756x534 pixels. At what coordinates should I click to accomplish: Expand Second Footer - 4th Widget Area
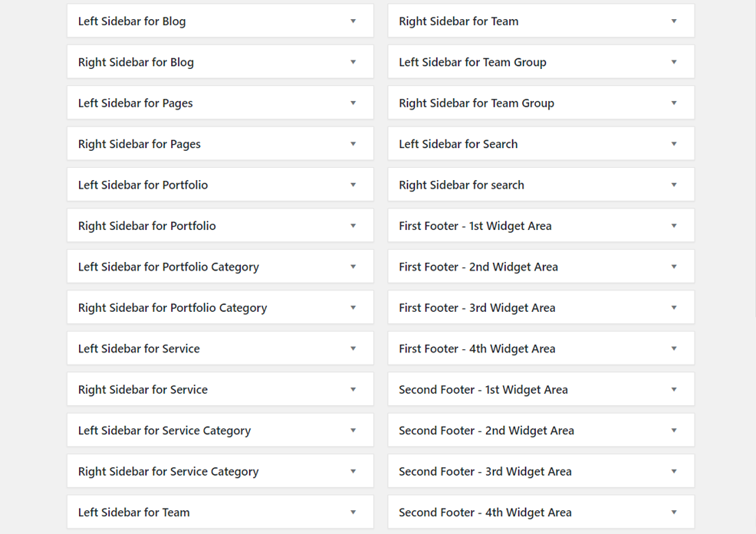pyautogui.click(x=674, y=513)
